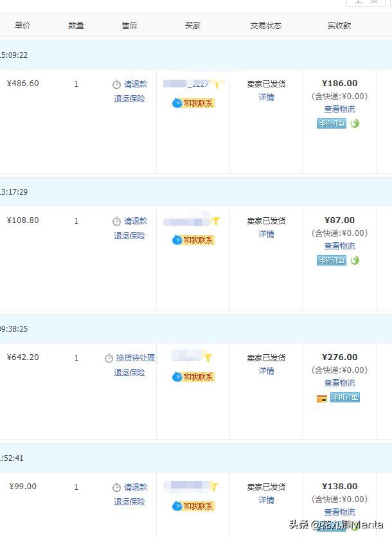Click the clock icon beside 请退款 in ¥486.60 order
Image resolution: width=392 pixels, height=538 pixels.
116,84
